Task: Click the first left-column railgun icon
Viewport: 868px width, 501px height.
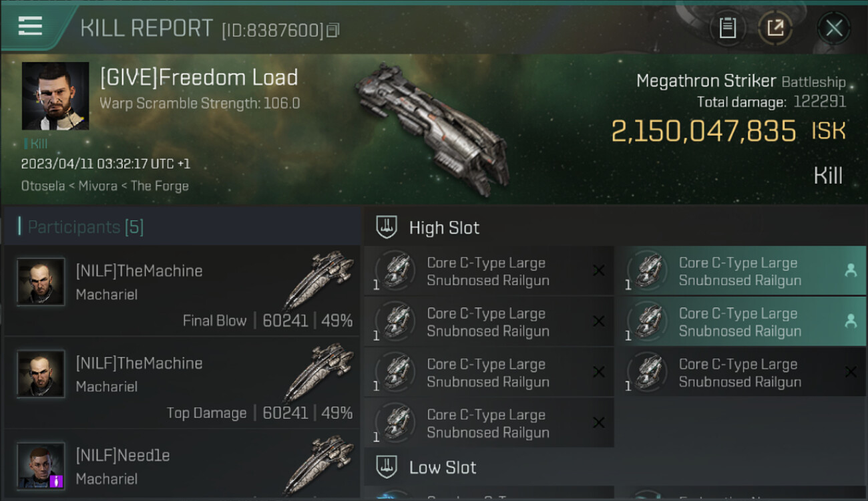Action: [395, 271]
